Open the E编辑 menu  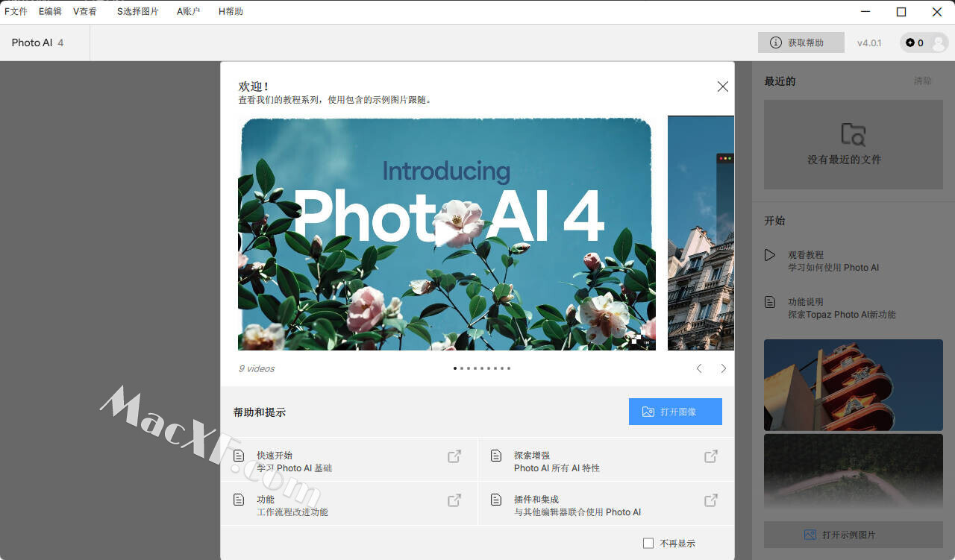pos(50,11)
